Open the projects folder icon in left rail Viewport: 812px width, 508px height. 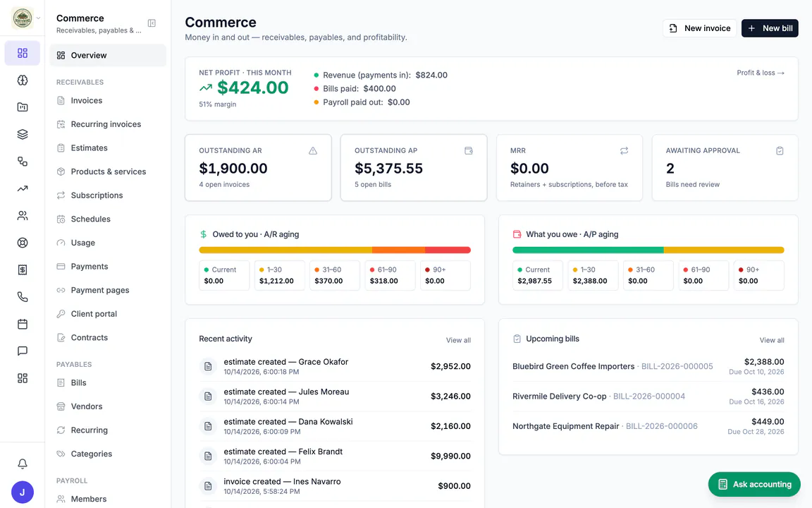pos(23,107)
